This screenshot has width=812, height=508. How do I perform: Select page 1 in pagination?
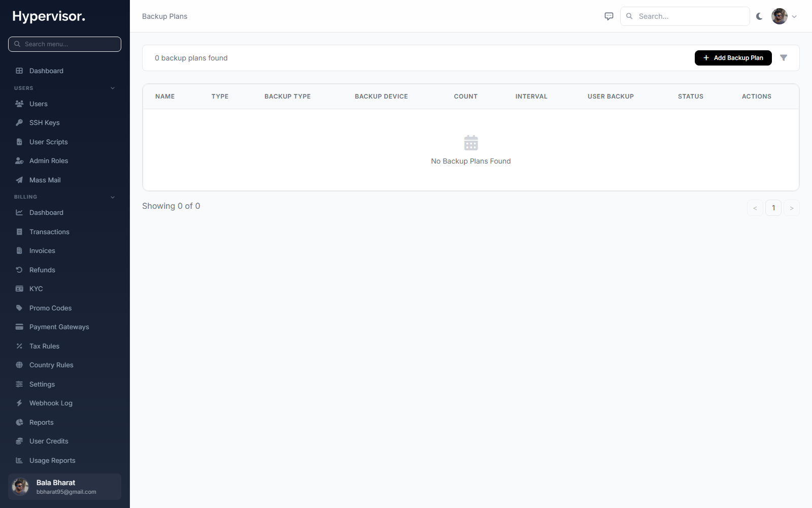[x=773, y=208]
